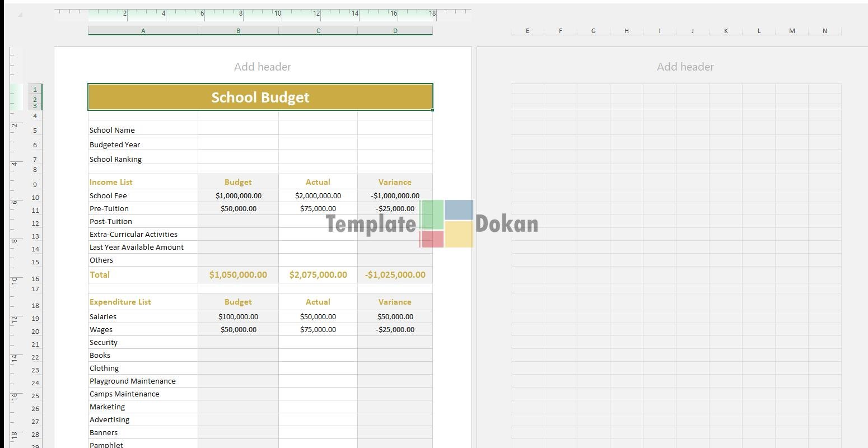Select the Playground Maintenance row label
The height and width of the screenshot is (448, 868).
pos(142,381)
